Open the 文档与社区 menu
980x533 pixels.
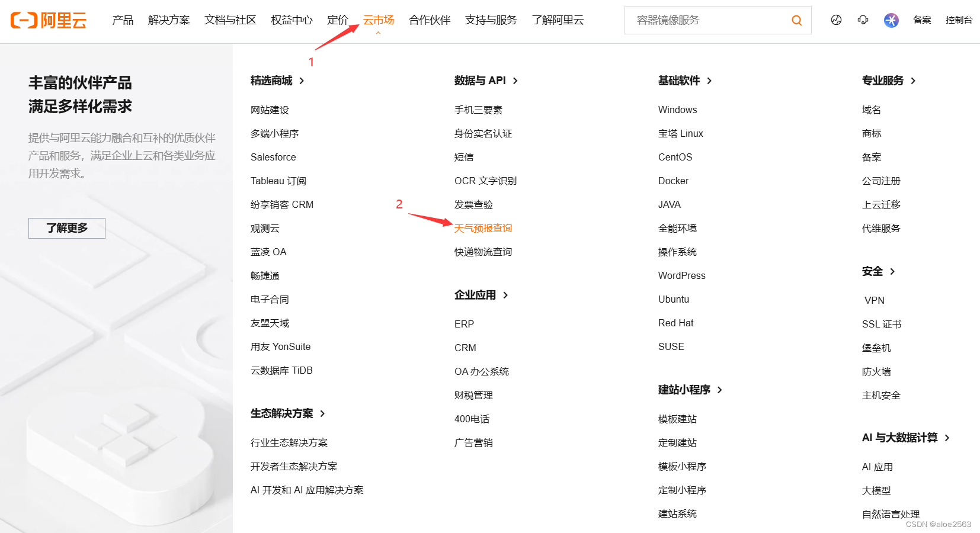pyautogui.click(x=230, y=20)
